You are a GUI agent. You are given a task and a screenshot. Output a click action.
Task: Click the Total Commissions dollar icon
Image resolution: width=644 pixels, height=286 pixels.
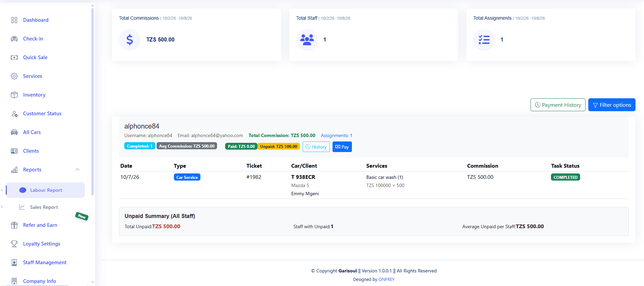130,40
